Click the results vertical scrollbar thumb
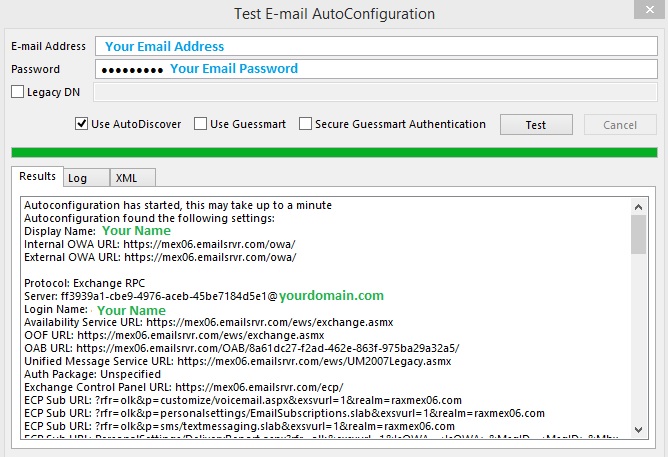 638,235
